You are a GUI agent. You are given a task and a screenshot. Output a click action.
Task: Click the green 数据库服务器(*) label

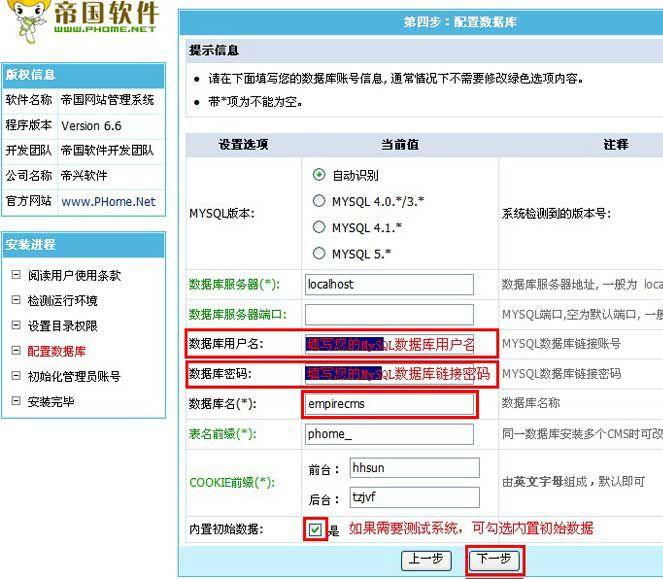(x=234, y=285)
